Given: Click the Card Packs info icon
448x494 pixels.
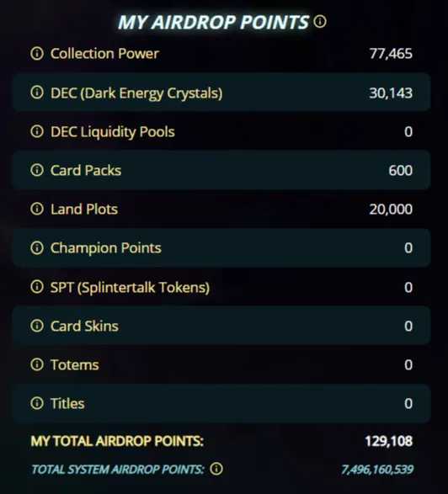Looking at the screenshot, I should 37,170.
